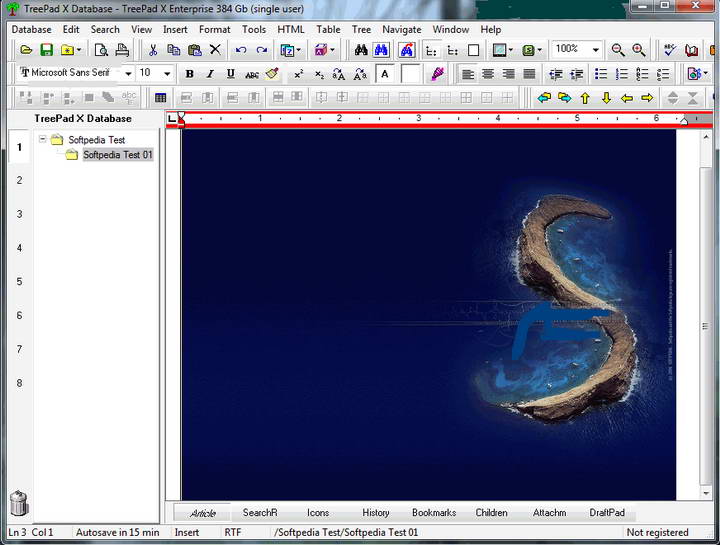Open the font color A swatch

385,74
